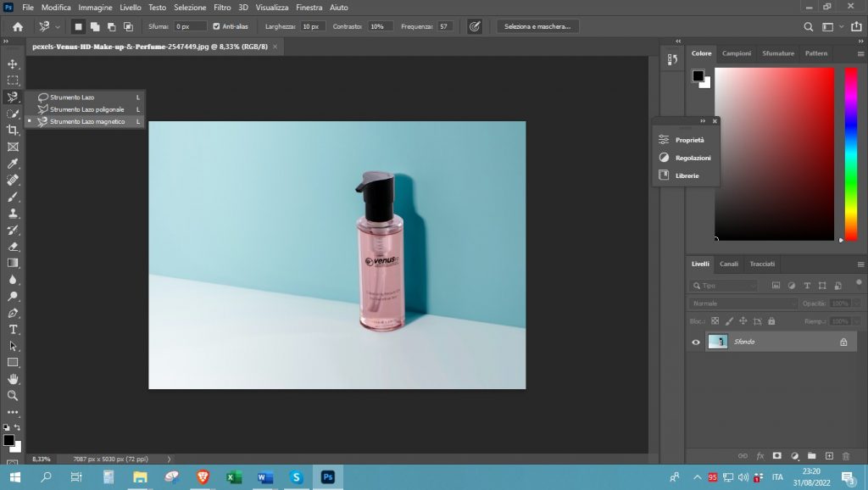Screen dimensions: 868x490
Task: Open the Tipo layer filter dropdown
Action: click(x=723, y=286)
